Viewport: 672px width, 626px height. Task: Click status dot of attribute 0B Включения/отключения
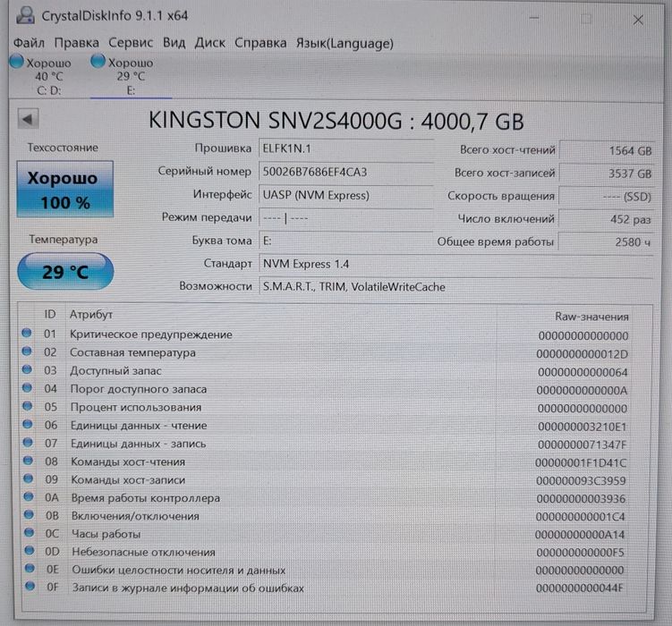(29, 514)
